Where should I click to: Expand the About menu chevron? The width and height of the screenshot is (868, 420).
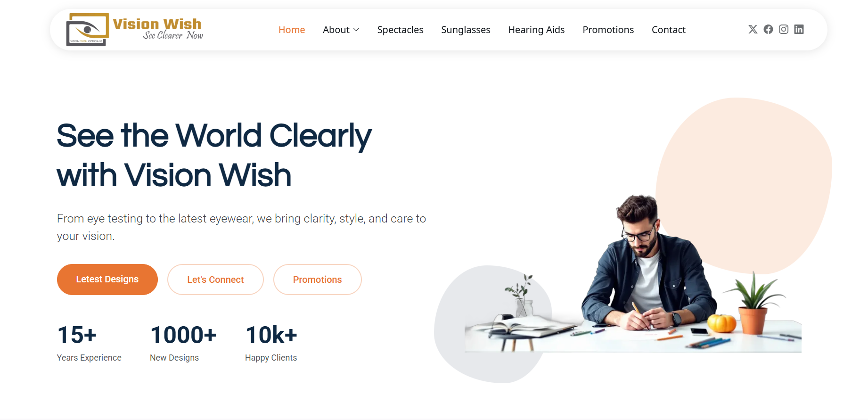point(356,30)
